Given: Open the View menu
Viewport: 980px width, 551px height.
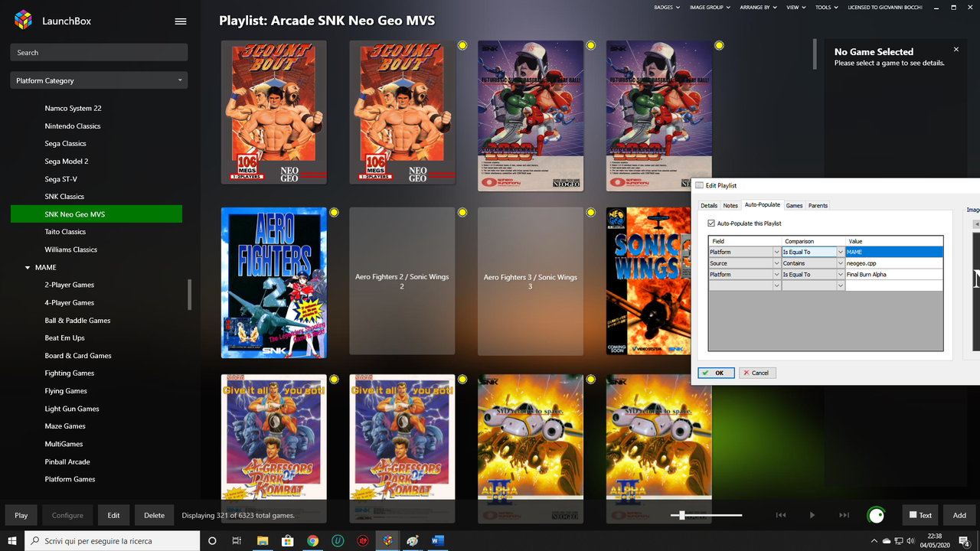Looking at the screenshot, I should point(795,7).
